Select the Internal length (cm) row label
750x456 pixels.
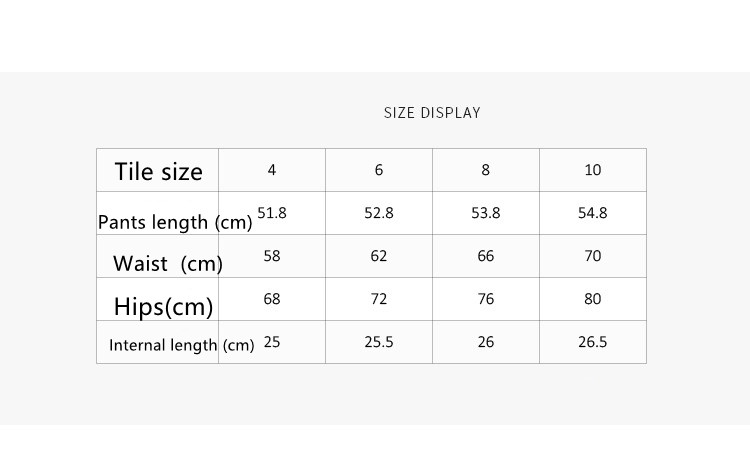[181, 345]
